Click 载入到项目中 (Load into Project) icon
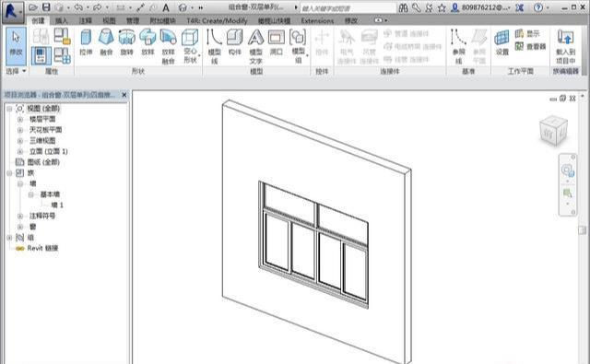Screen dimensions: 590x364 click(565, 47)
